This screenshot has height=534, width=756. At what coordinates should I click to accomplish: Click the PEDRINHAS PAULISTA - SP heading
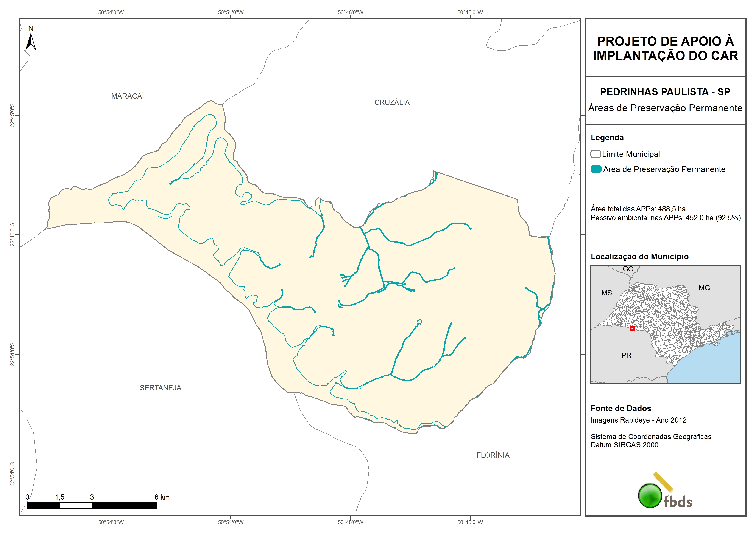point(665,92)
